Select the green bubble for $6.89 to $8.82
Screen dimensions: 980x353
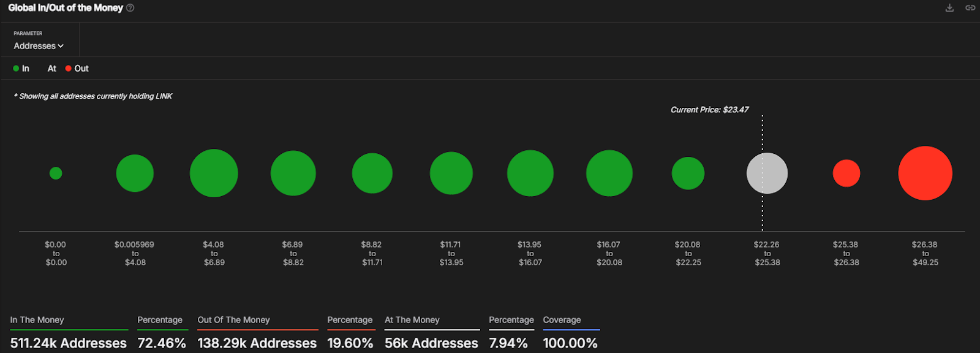click(293, 173)
